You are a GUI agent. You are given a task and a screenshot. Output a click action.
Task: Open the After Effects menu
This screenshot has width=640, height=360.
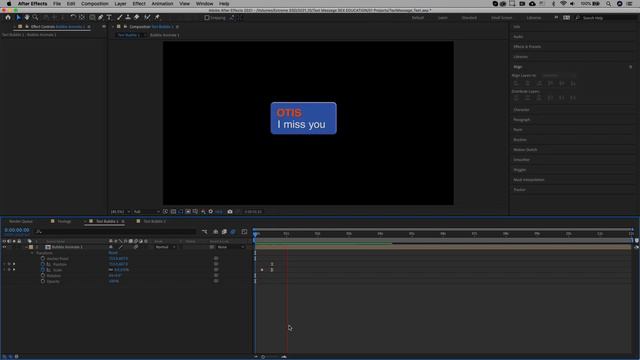tap(32, 4)
